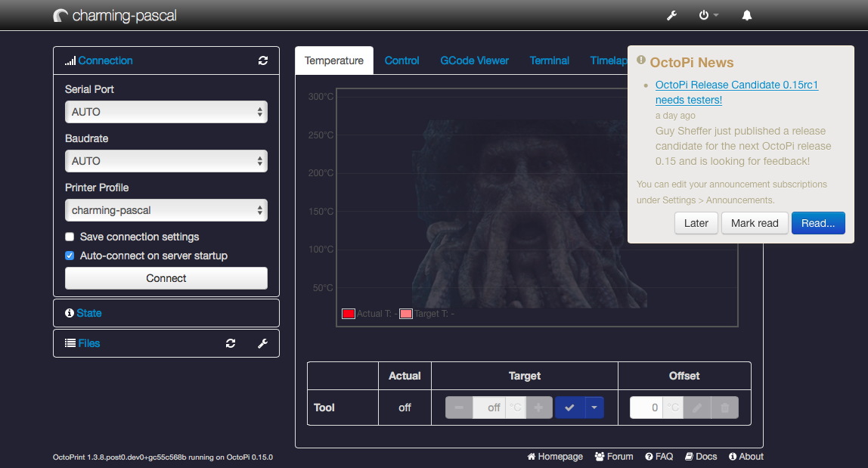Screen dimensions: 868x468
Task: Disable Auto-connect on server startup
Action: [x=70, y=256]
